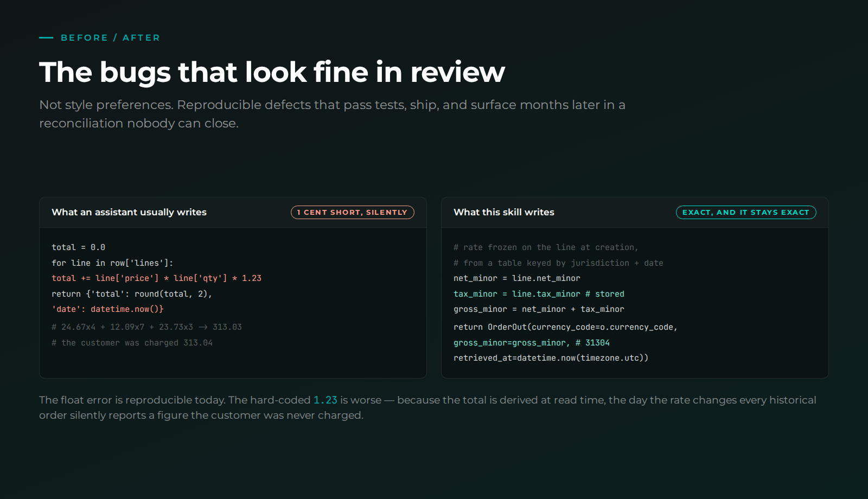This screenshot has width=868, height=499.
Task: Click the subtitle starting 'Not style preferences'
Action: click(332, 114)
